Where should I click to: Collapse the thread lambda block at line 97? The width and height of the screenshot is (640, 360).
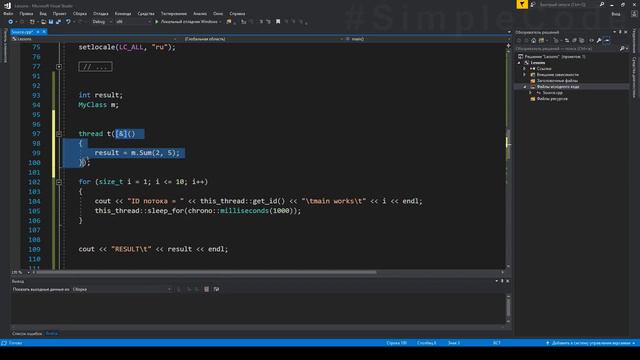click(59, 134)
